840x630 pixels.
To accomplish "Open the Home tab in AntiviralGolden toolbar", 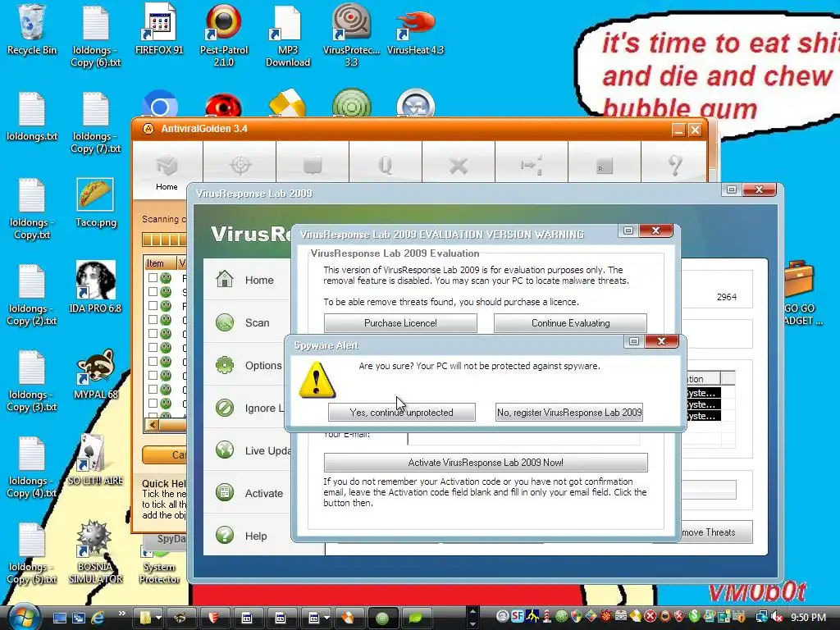I will point(167,172).
